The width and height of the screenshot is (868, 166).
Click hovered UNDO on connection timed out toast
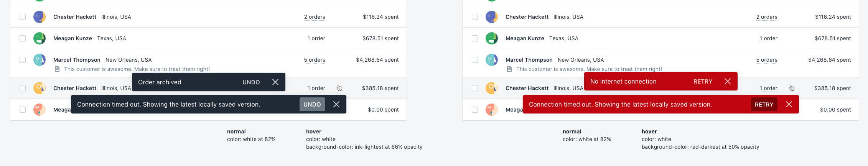(x=312, y=104)
